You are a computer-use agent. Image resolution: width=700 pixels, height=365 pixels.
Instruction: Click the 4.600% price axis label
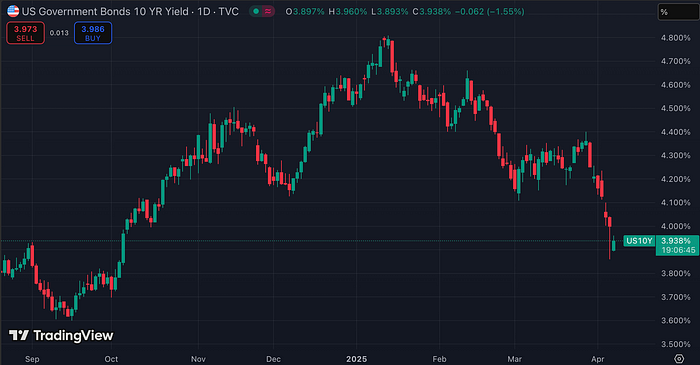click(x=675, y=85)
